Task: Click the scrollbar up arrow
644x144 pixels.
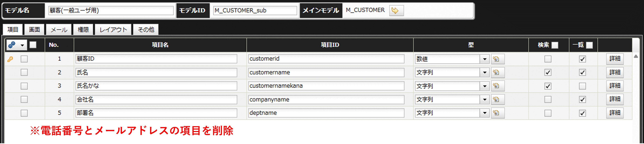Action: (x=636, y=56)
